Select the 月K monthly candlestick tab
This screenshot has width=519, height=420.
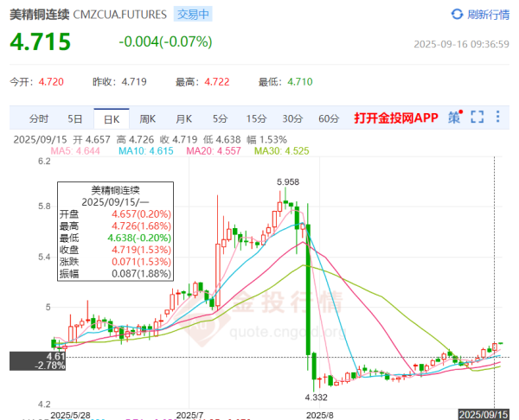pyautogui.click(x=183, y=118)
